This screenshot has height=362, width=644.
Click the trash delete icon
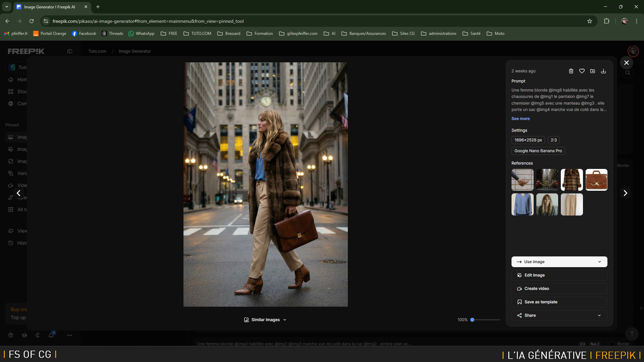coord(571,71)
